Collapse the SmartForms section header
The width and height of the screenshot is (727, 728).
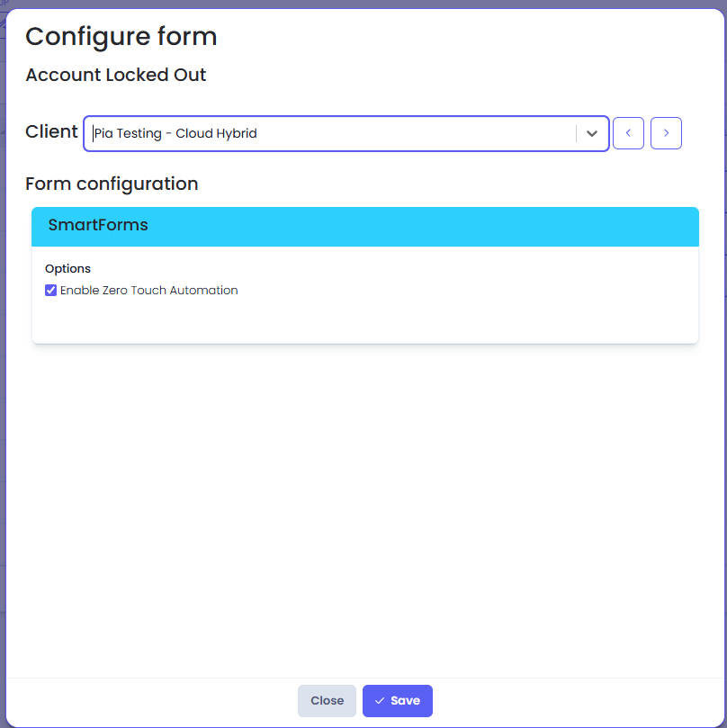click(x=364, y=226)
